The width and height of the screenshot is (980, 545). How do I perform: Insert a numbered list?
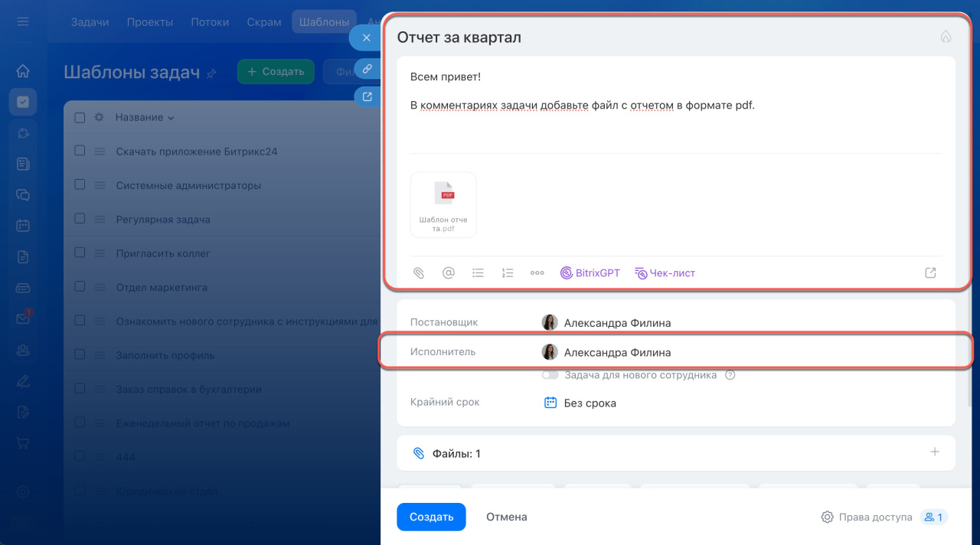[507, 272]
